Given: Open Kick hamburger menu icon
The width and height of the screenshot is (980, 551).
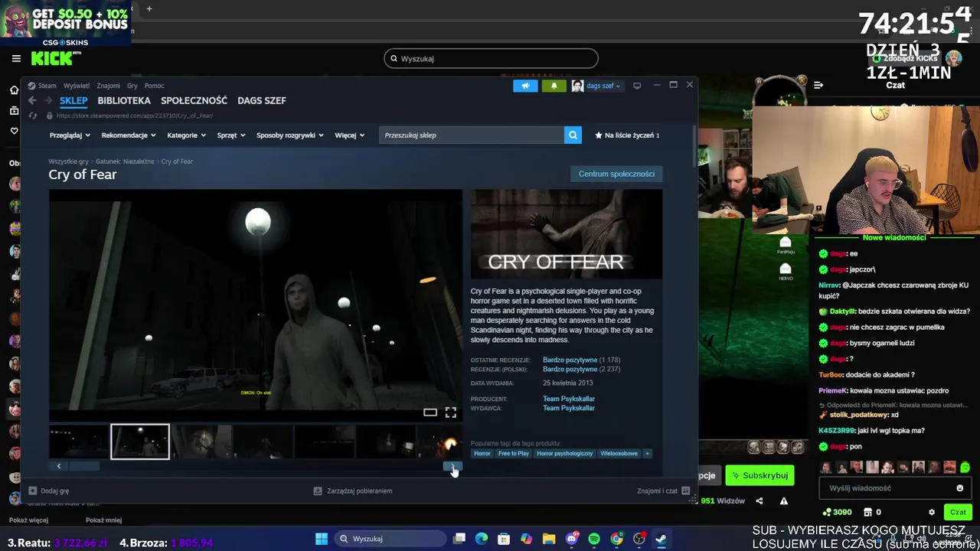Looking at the screenshot, I should click(x=16, y=58).
